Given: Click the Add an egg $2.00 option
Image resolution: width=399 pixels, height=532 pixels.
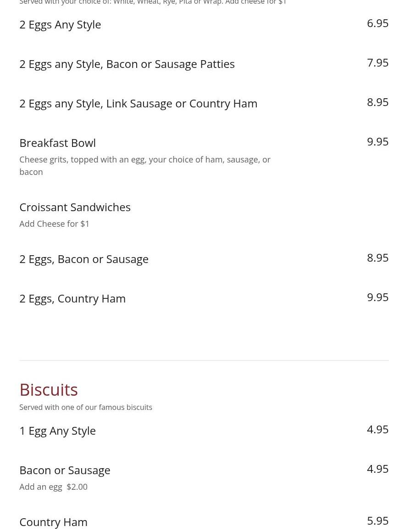Looking at the screenshot, I should tap(53, 487).
